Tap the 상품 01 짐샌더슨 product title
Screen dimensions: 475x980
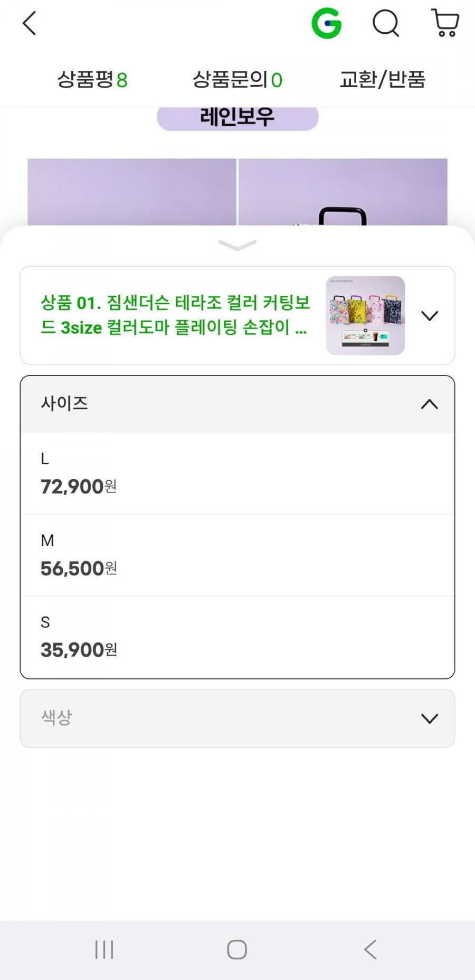(x=175, y=315)
